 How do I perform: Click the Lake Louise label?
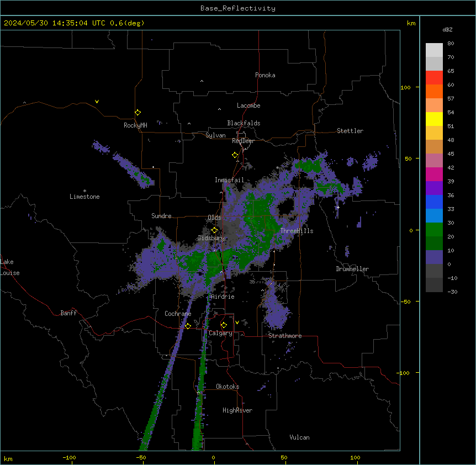(x=9, y=267)
